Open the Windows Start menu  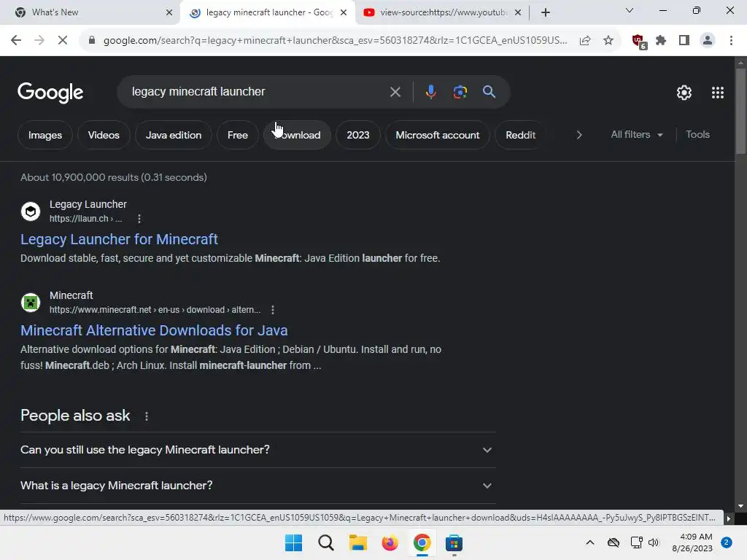[293, 542]
